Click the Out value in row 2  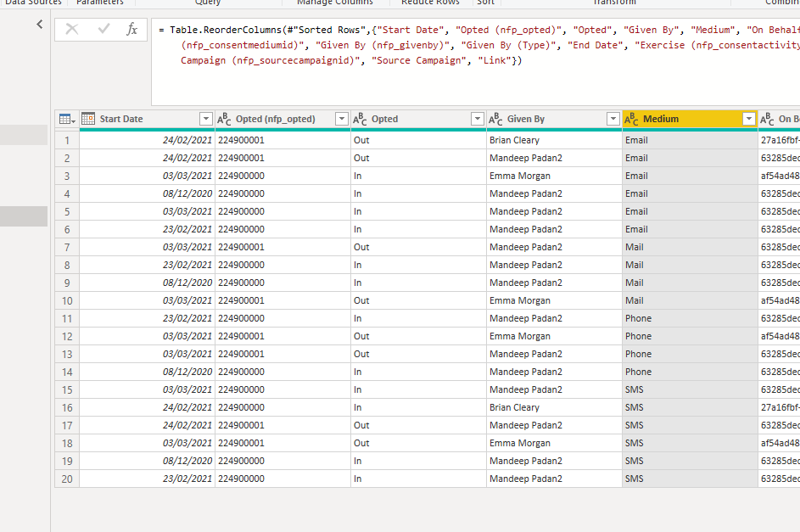361,158
